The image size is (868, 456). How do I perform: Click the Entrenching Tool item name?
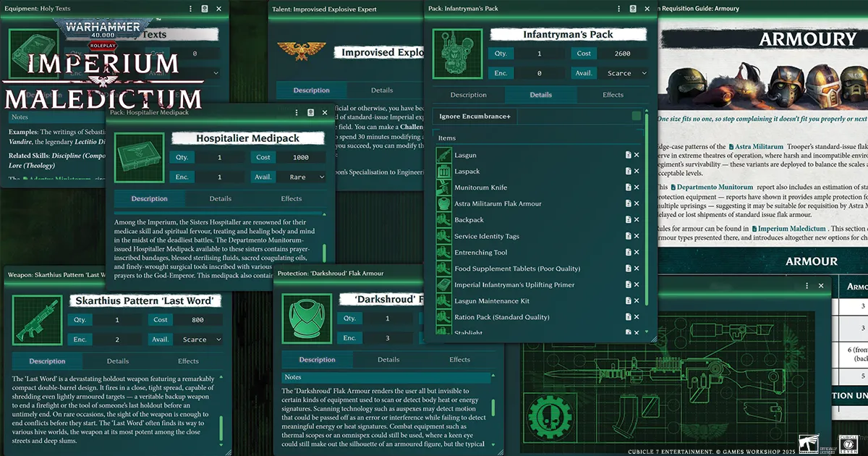coord(481,253)
